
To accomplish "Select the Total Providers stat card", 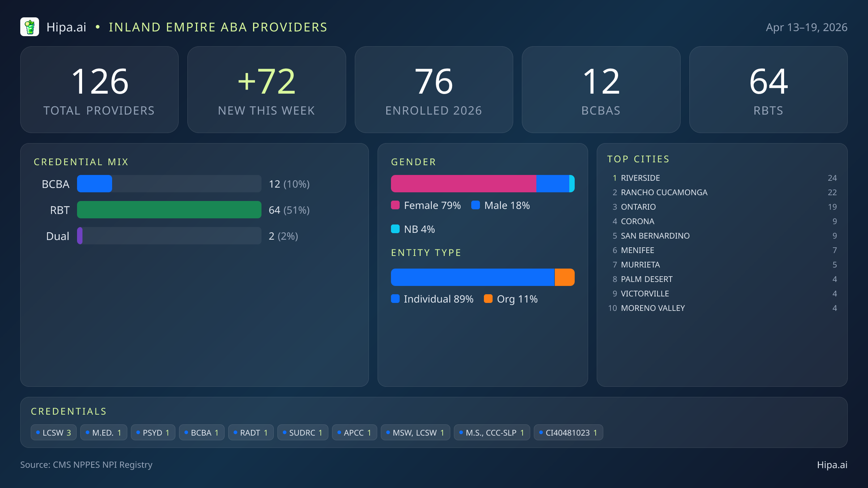I will pyautogui.click(x=99, y=89).
